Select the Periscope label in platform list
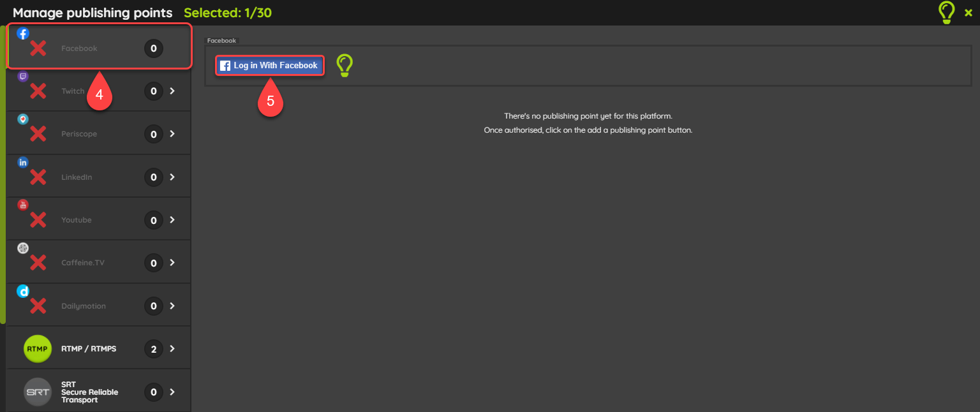The width and height of the screenshot is (980, 412). tap(79, 134)
